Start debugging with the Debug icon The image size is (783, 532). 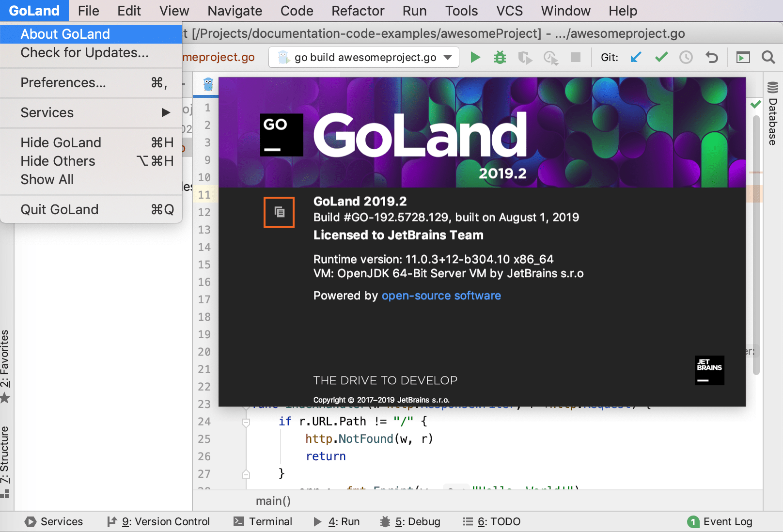(x=500, y=57)
